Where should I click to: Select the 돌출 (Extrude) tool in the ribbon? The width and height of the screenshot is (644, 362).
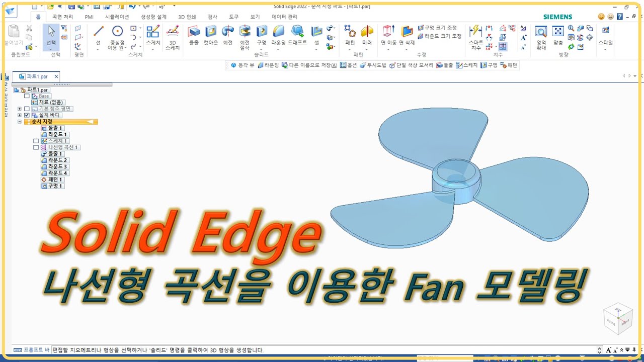(x=194, y=35)
